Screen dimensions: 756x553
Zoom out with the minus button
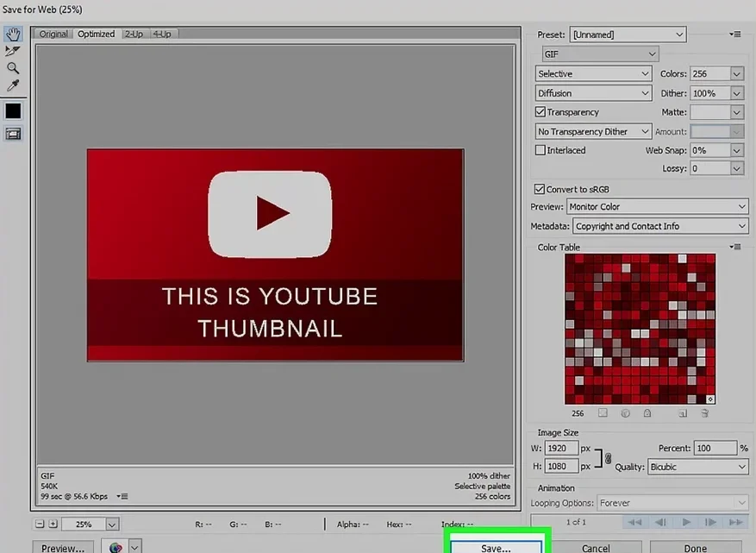[40, 524]
